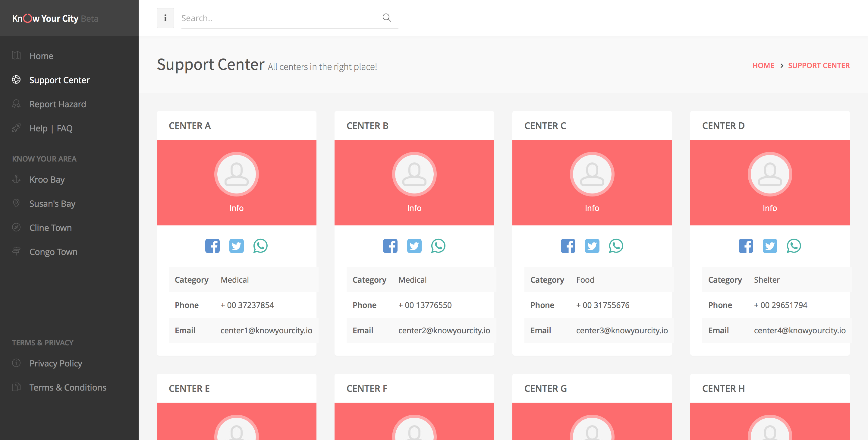Open the Privacy Policy page

tap(55, 363)
